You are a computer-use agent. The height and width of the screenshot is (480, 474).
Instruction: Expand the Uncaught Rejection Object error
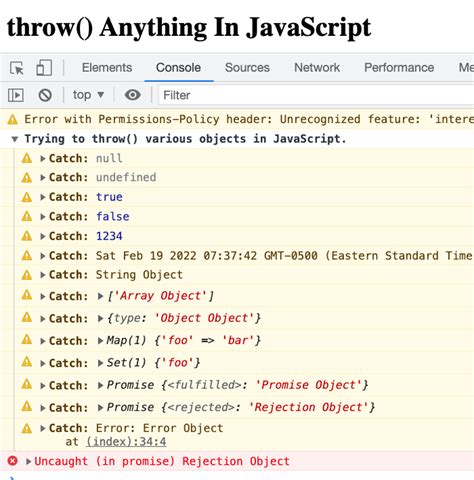pyautogui.click(x=29, y=461)
